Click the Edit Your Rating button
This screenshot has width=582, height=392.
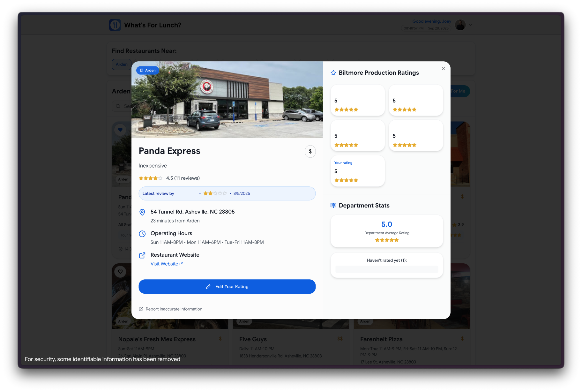(227, 287)
